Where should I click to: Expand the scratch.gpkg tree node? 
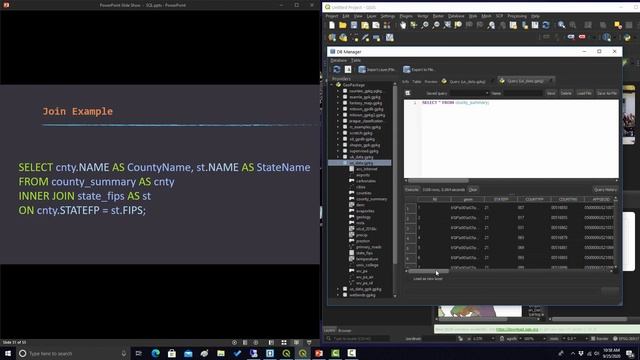(x=338, y=133)
